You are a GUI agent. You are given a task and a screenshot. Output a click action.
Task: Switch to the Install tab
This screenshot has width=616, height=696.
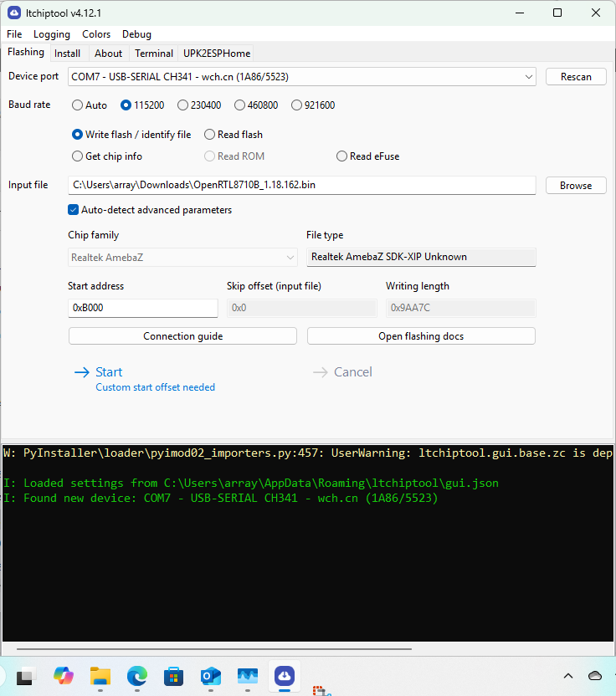(x=68, y=54)
